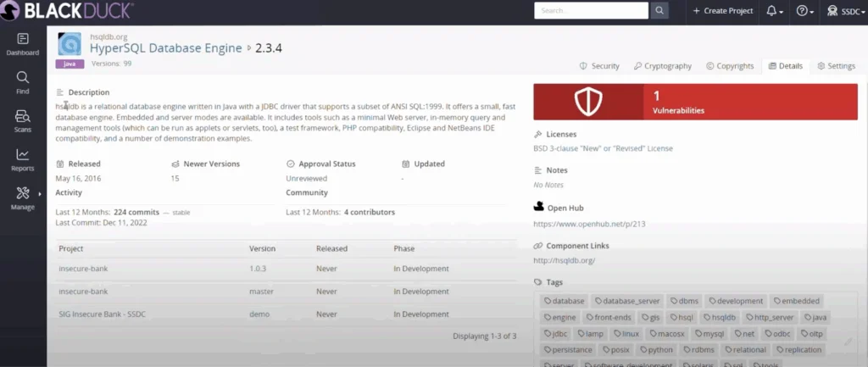868x367 pixels.
Task: Click the 224 commits activity text
Action: 136,212
